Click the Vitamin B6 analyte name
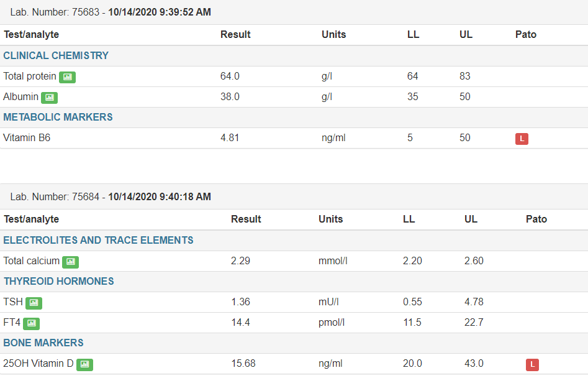Screen dimensions: 588x378 [x=27, y=138]
